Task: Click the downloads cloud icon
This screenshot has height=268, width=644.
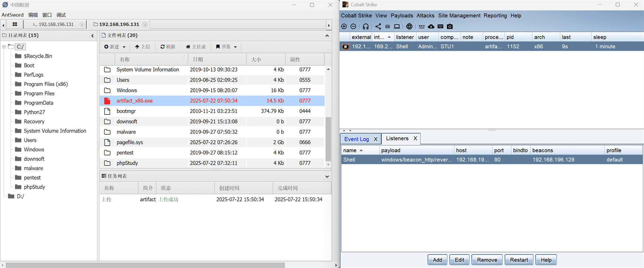Action: point(431,26)
